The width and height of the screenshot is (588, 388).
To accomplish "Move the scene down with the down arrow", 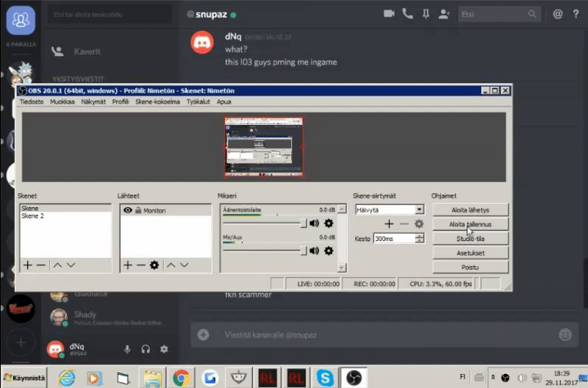I will click(x=71, y=265).
